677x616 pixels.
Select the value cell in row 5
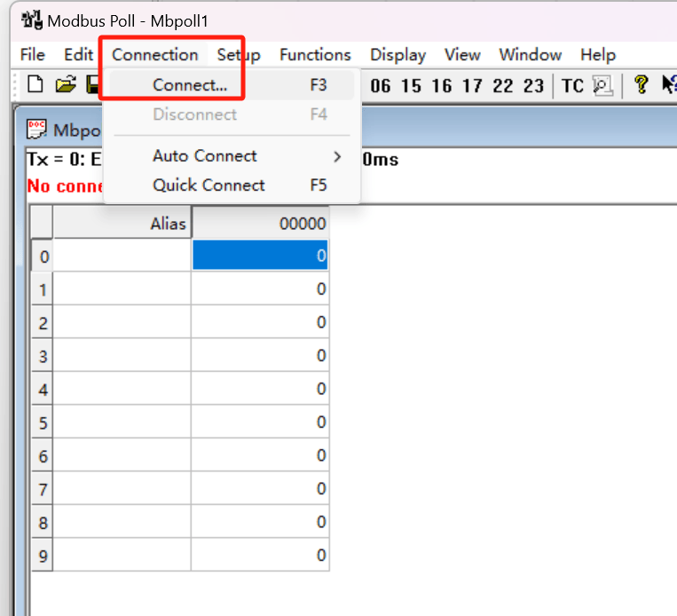click(x=260, y=422)
